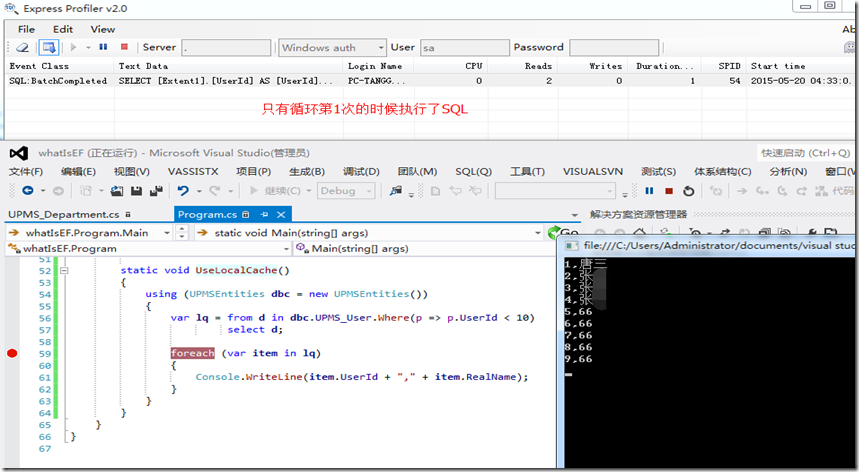859x472 pixels.
Task: Click the save all icon
Action: (156, 191)
